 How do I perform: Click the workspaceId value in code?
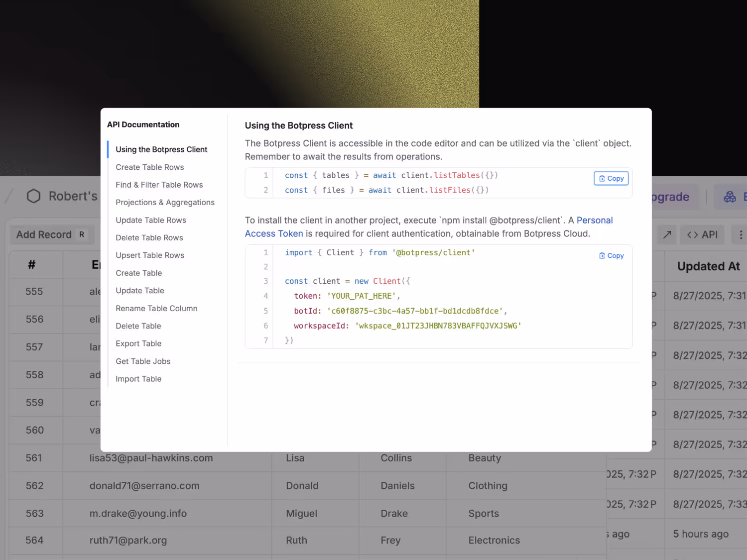pos(438,326)
